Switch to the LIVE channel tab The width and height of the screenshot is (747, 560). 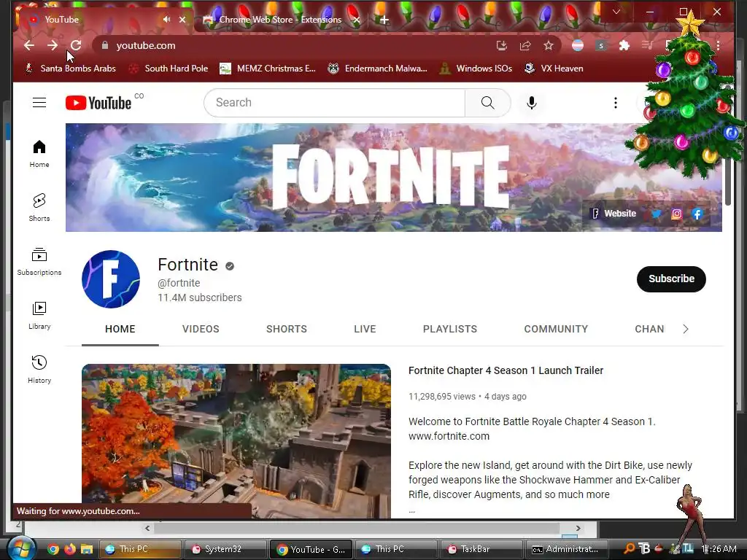click(365, 329)
